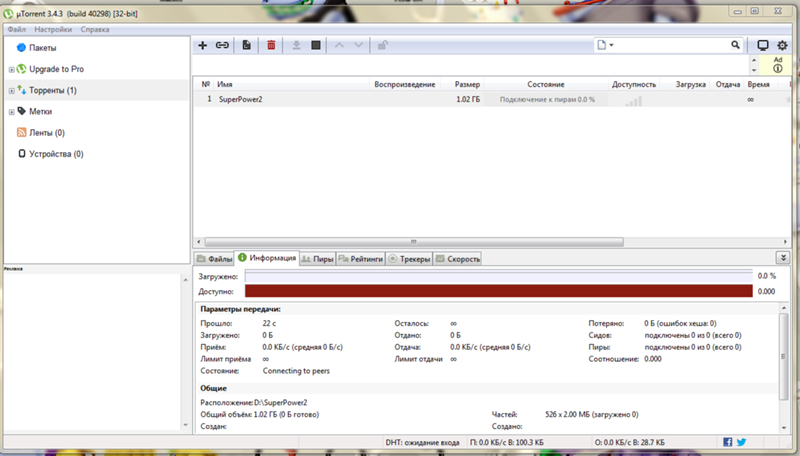Click the Загружено progress bar
Image resolution: width=800 pixels, height=456 pixels.
(x=498, y=276)
